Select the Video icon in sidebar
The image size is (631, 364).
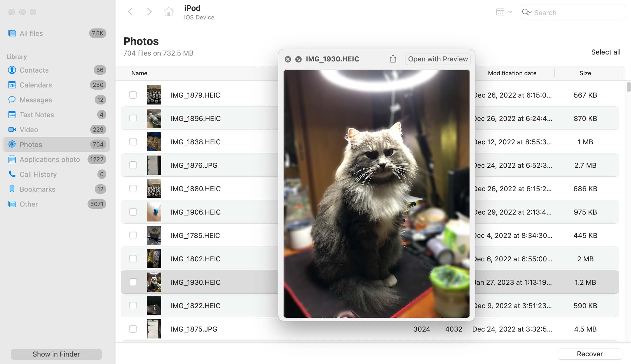click(x=12, y=129)
